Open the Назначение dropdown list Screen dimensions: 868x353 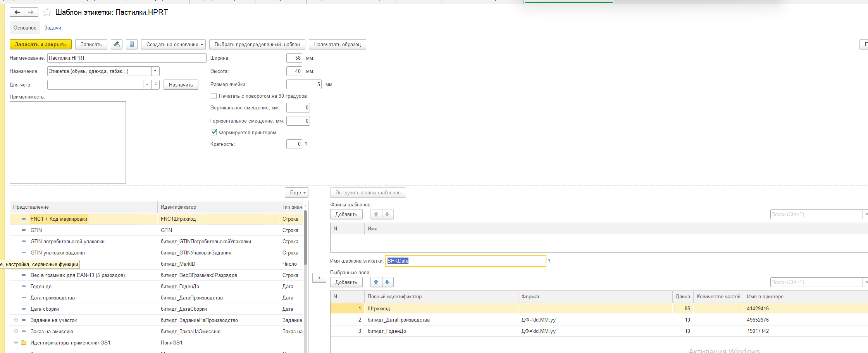click(155, 71)
